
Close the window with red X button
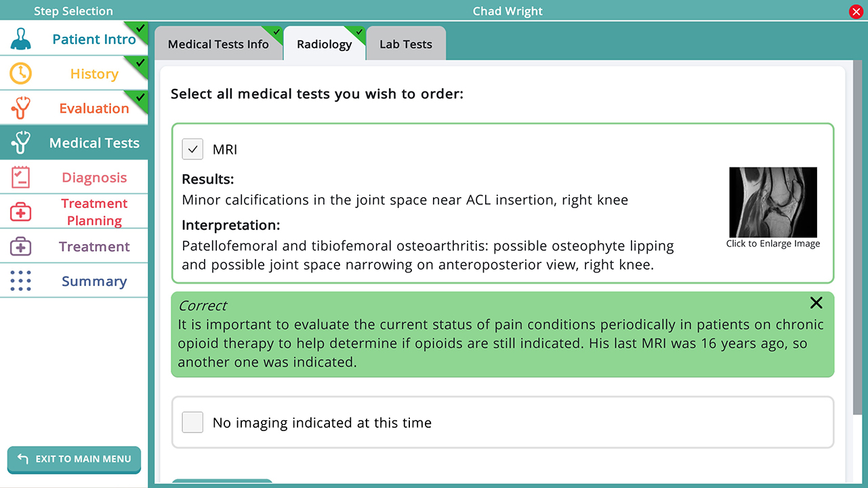(x=855, y=11)
